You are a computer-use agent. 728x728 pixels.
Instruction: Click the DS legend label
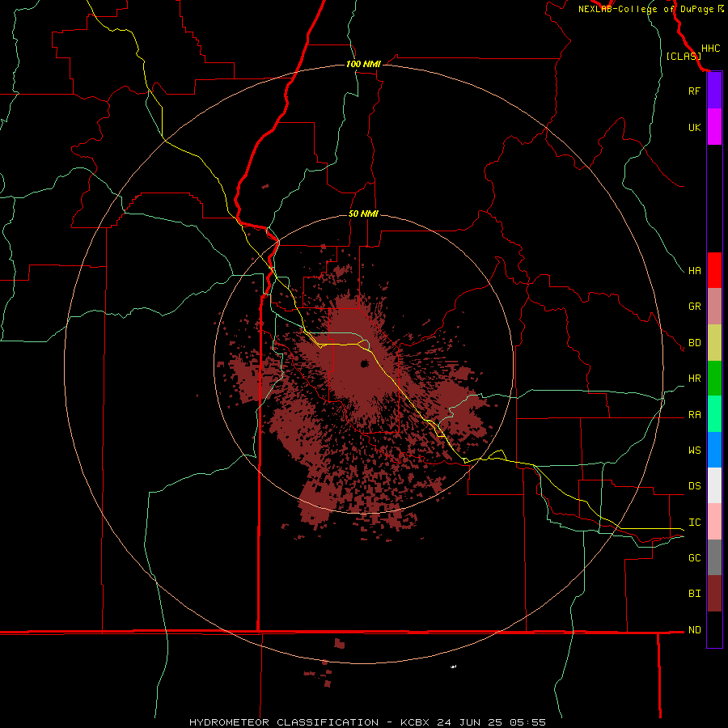pyautogui.click(x=694, y=486)
